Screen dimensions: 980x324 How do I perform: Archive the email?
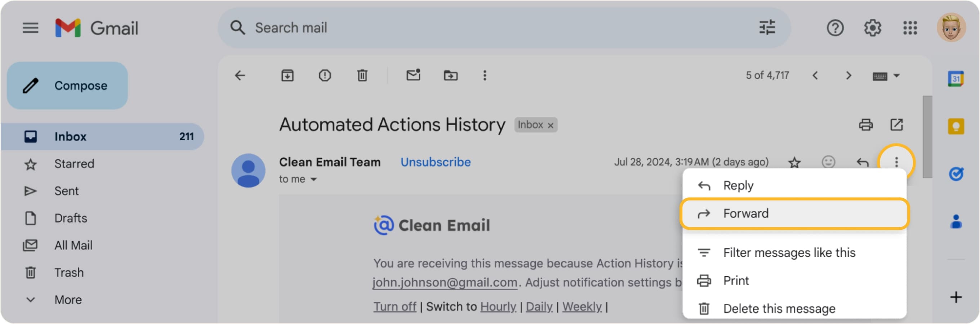[x=288, y=76]
